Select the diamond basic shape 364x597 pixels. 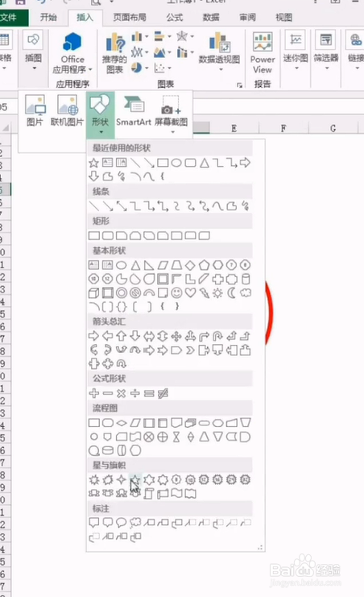[x=190, y=264]
